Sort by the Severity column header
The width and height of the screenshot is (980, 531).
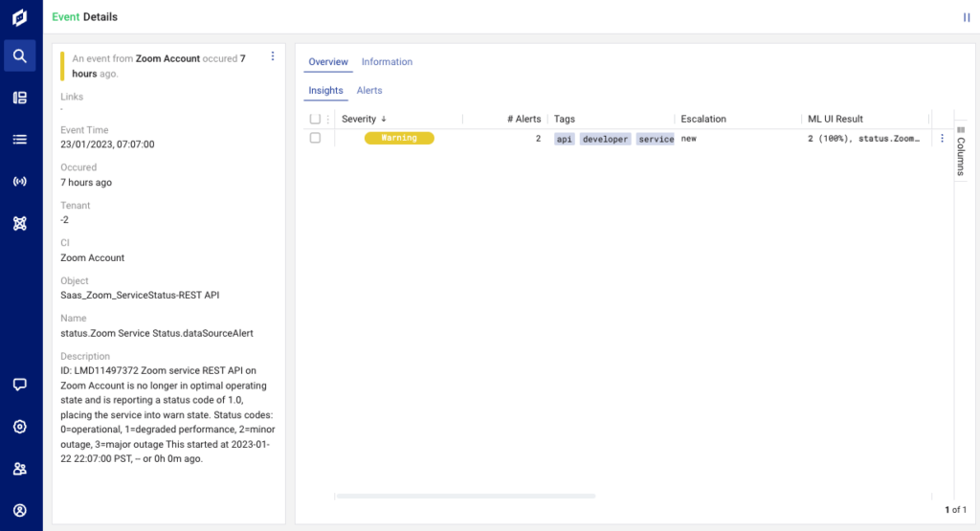(x=364, y=119)
